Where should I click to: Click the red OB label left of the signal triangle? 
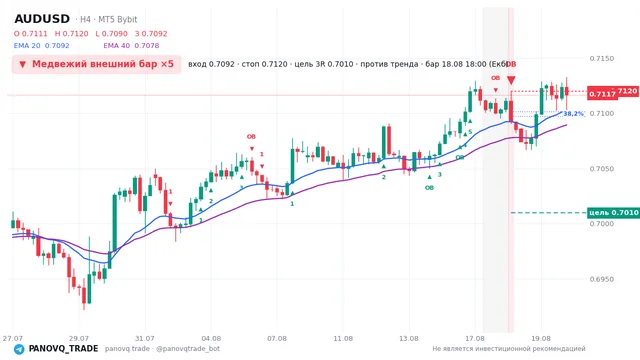pos(496,78)
